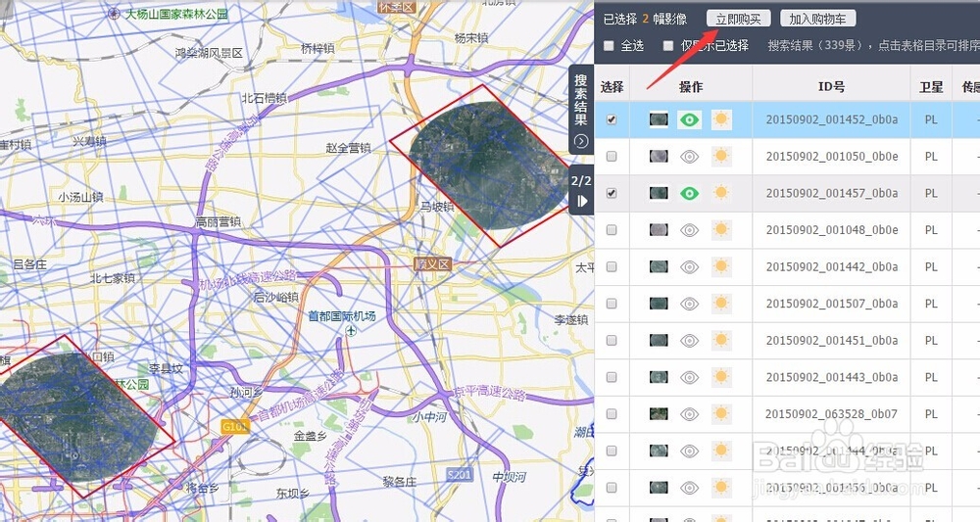The image size is (980, 522).
Task: Uncheck row 20150902_001457_0b0a checkbox
Action: 612,193
